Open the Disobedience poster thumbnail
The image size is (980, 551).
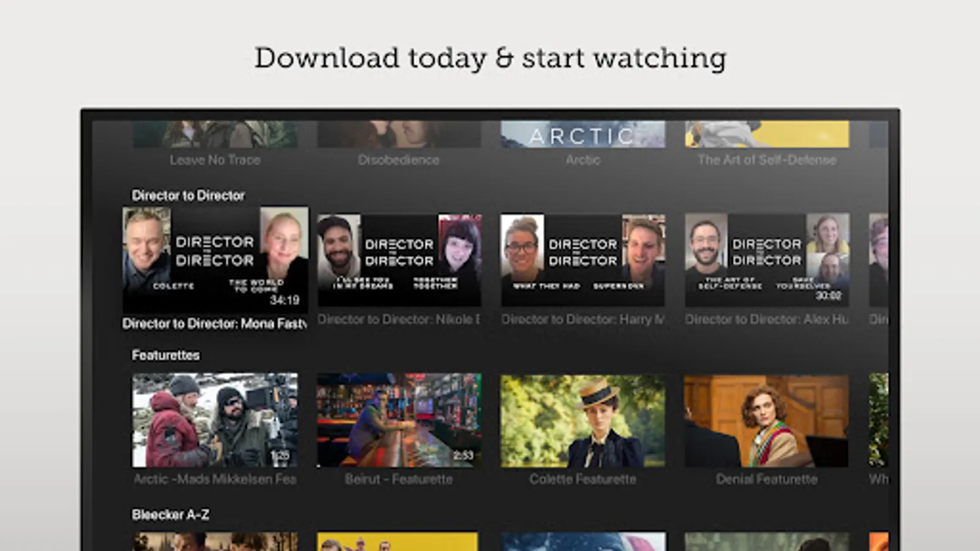coord(399,134)
